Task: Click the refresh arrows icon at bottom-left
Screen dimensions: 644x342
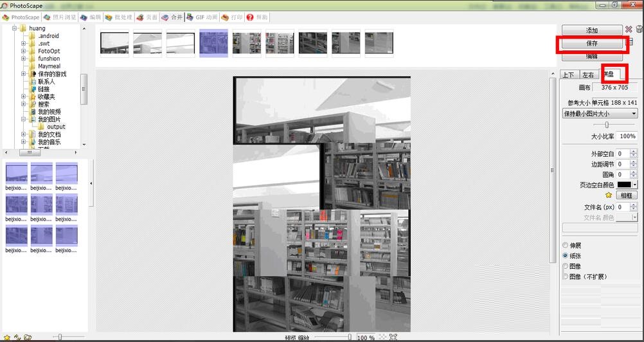Action: click(17, 337)
